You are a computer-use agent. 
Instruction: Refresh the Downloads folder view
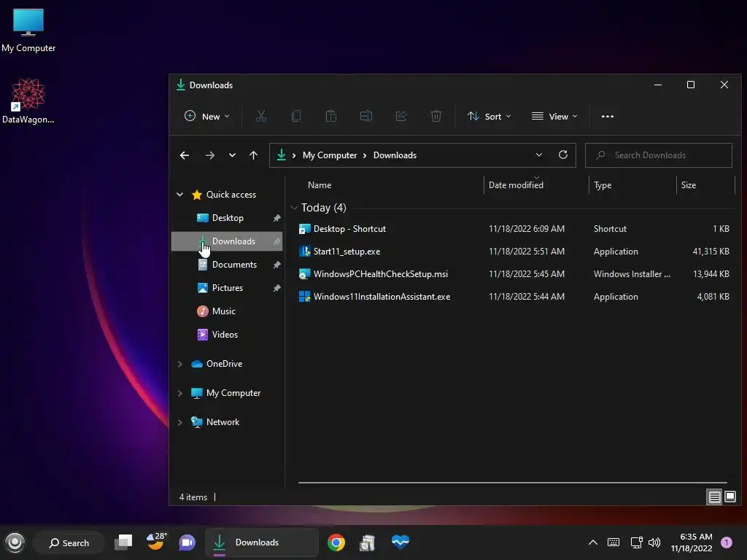pyautogui.click(x=563, y=155)
